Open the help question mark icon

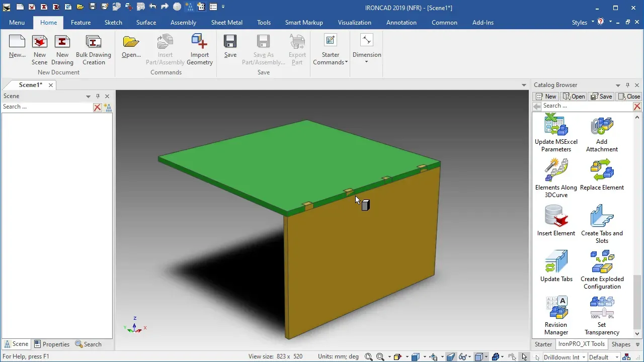point(601,22)
